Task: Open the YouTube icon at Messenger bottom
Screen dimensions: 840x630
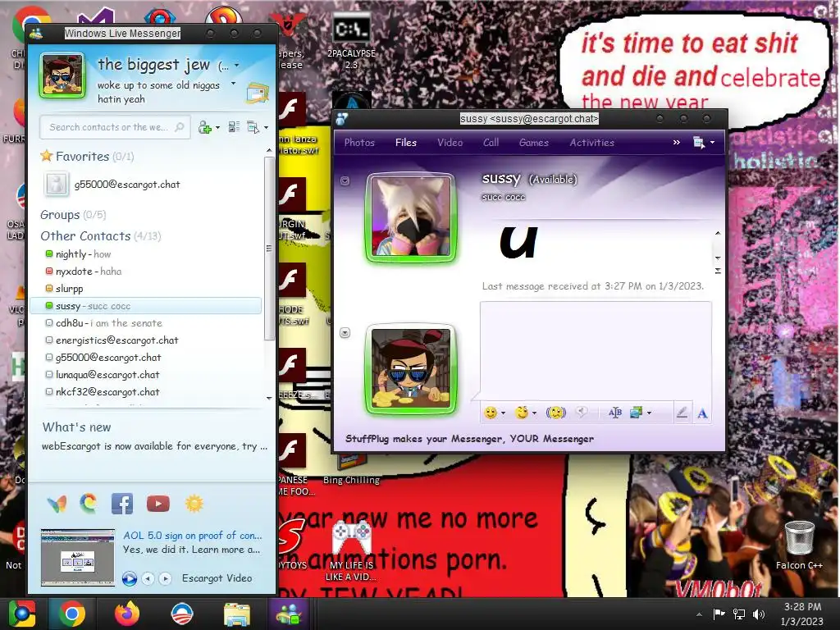Action: (x=158, y=504)
